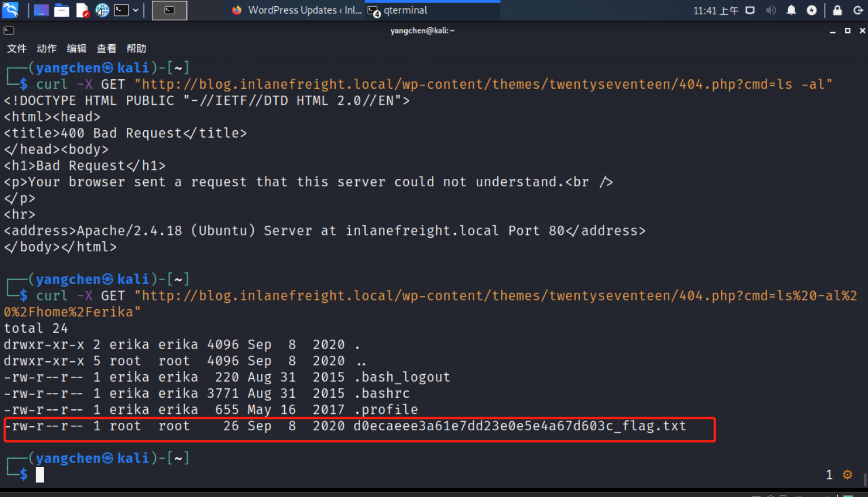This screenshot has height=497, width=868.
Task: Launch the web browser globe icon
Action: pos(102,10)
